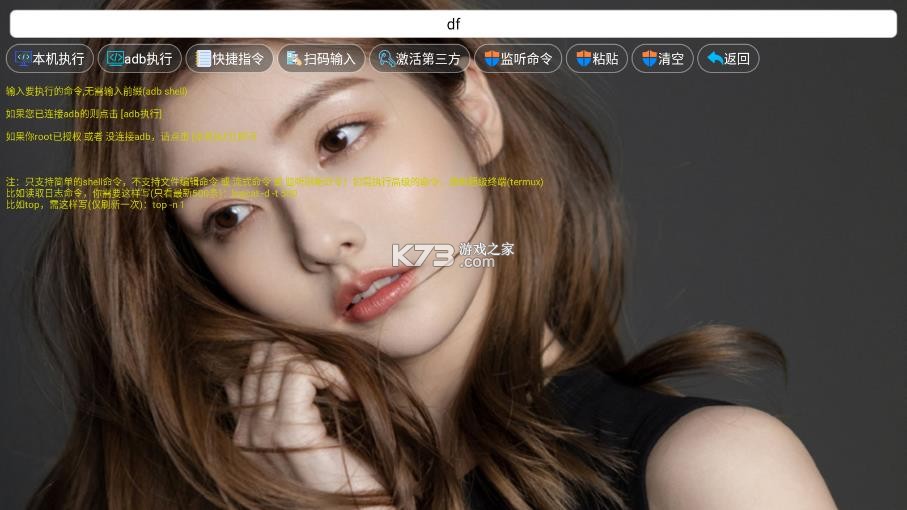Click the command input field containing df
The height and width of the screenshot is (510, 907).
tap(453, 24)
